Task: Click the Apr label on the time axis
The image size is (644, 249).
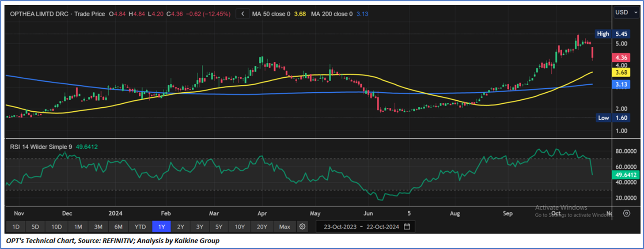Action: coord(262,213)
